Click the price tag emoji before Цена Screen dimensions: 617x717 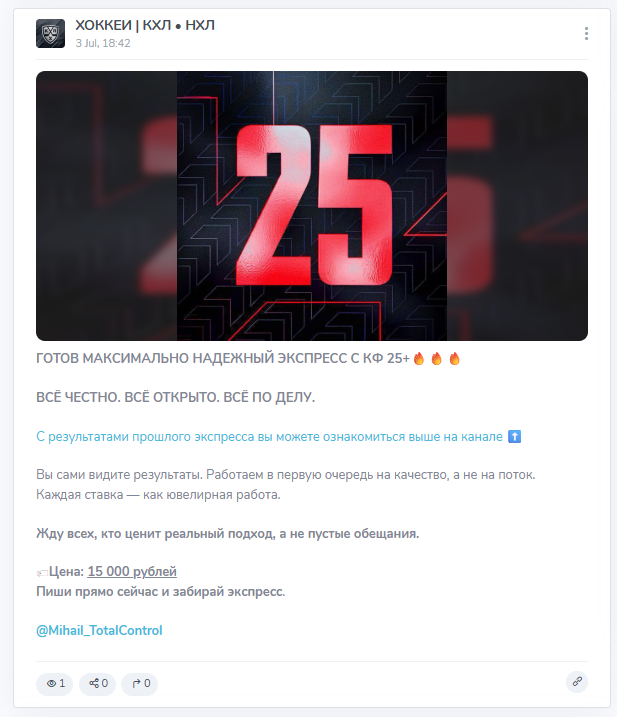click(x=42, y=573)
